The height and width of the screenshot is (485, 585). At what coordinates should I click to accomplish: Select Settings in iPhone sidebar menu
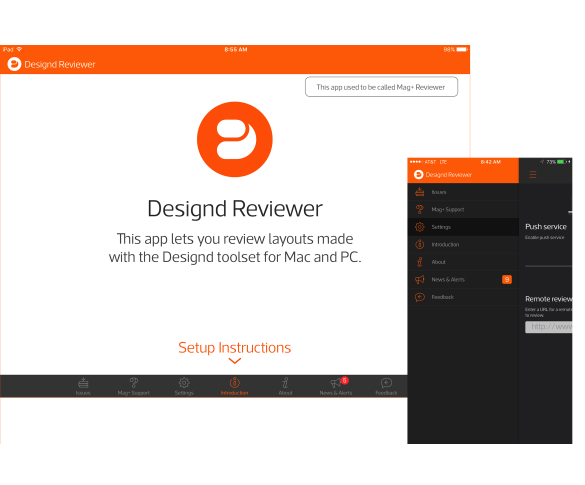click(441, 227)
